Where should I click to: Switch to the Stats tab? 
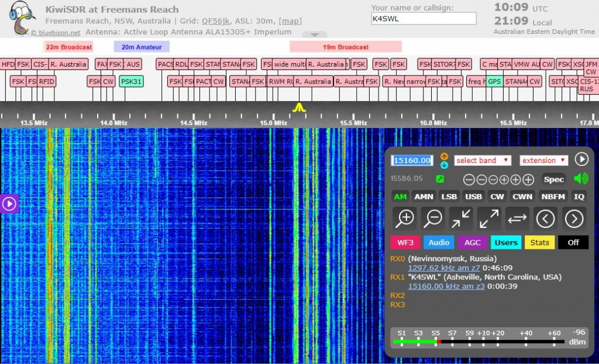tap(539, 242)
